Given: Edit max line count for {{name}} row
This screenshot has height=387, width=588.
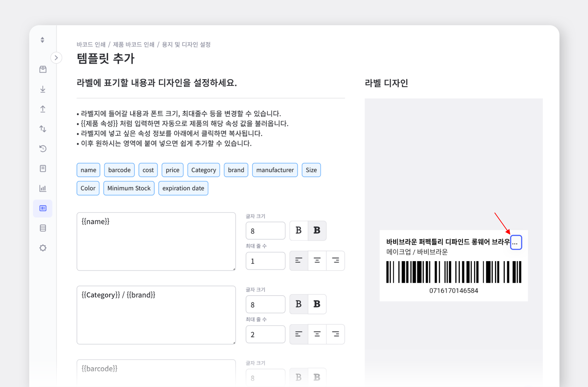Looking at the screenshot, I should point(265,261).
